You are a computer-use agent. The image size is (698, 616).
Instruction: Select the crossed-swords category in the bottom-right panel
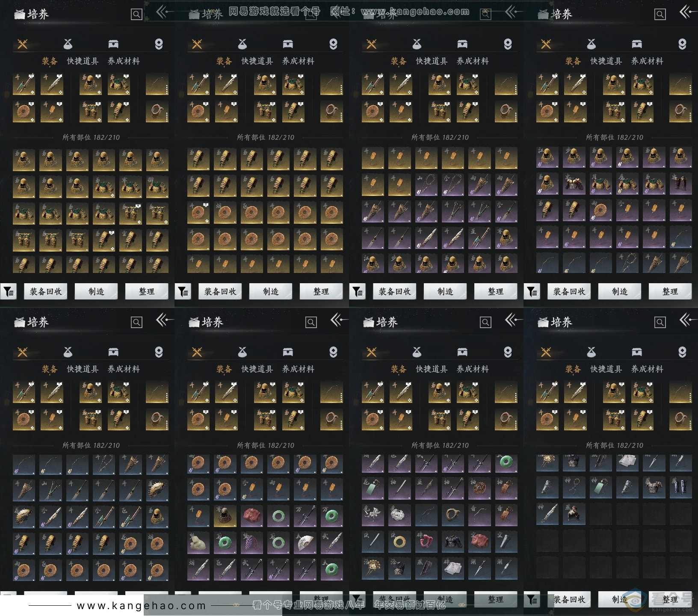click(x=546, y=352)
